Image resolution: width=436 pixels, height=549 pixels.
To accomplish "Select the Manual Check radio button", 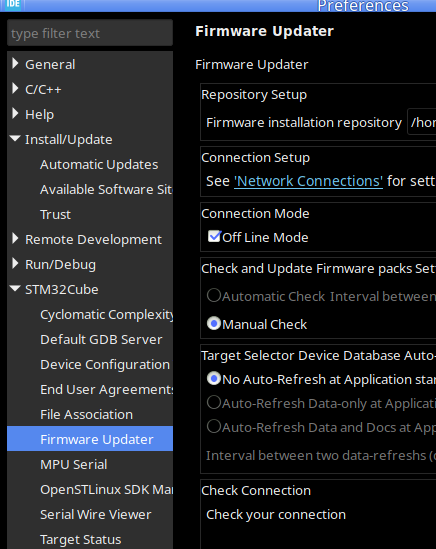I will pos(214,323).
